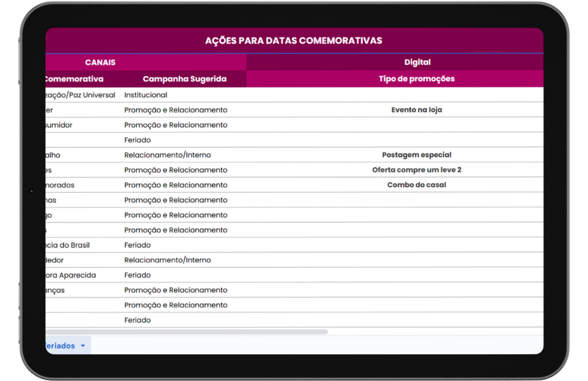Select the Oferta compre um leve 2 cell
Image resolution: width=588 pixels, height=381 pixels.
416,170
